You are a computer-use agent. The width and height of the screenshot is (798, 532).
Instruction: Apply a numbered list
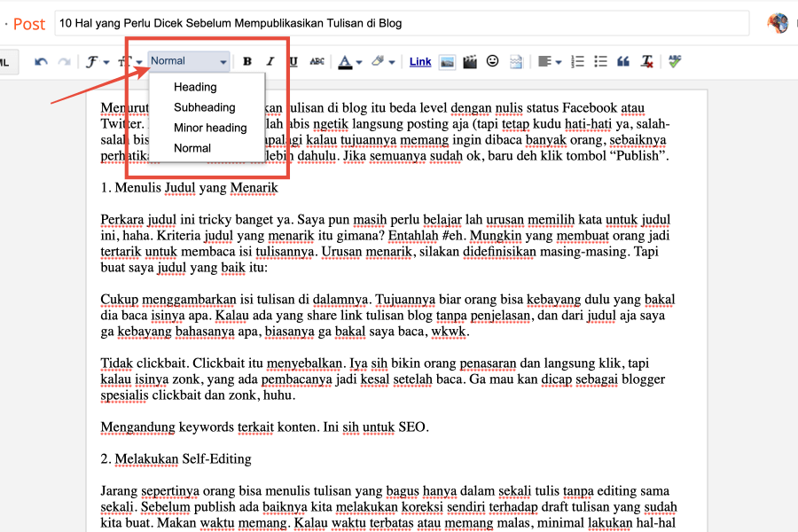click(577, 61)
